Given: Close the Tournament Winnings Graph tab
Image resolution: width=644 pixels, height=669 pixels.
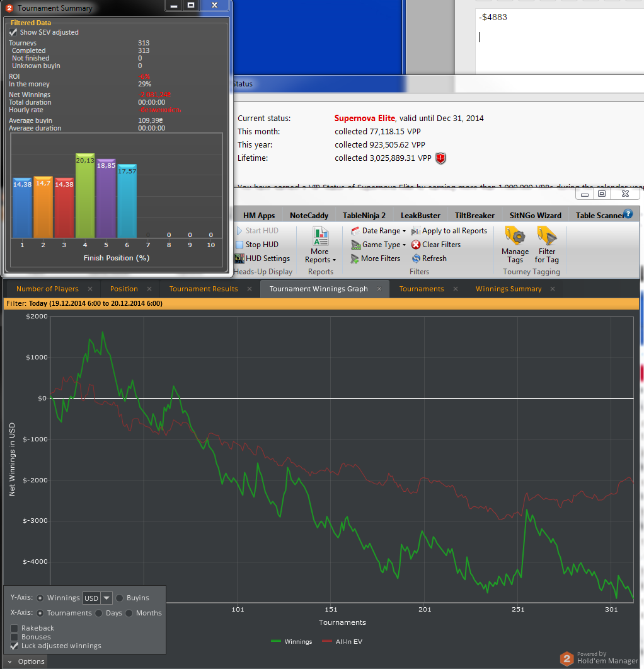Looking at the screenshot, I should (x=379, y=289).
